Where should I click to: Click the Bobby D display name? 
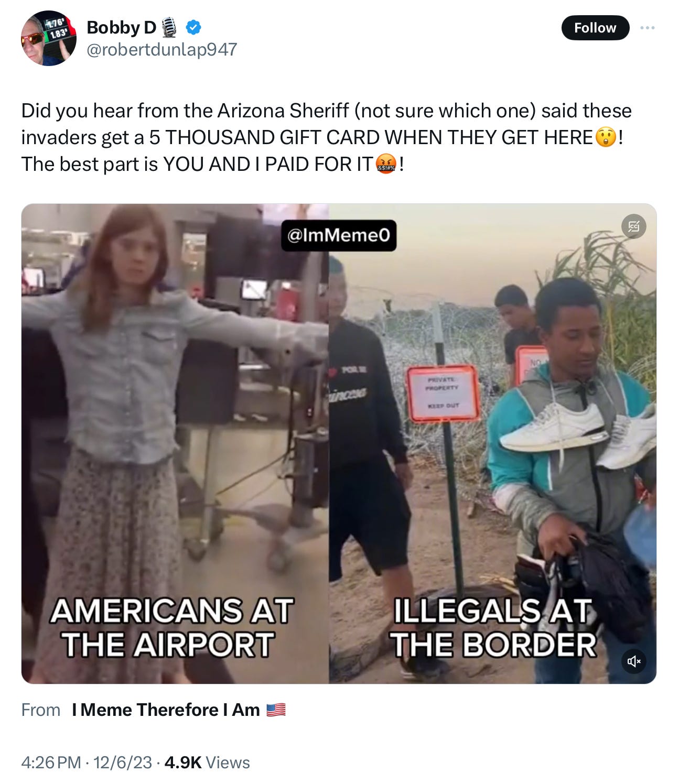pos(121,27)
